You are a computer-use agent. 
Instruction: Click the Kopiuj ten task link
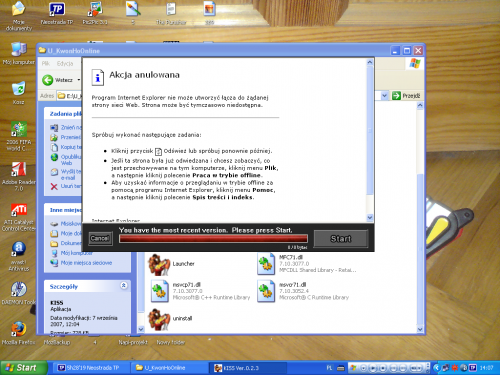pos(71,147)
